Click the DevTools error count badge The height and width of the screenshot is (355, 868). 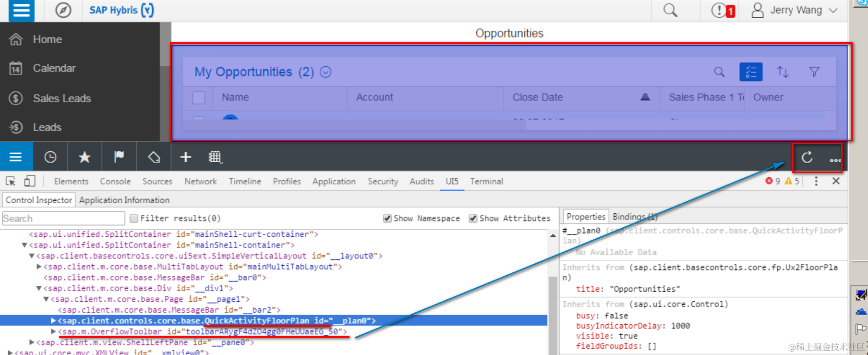[772, 181]
